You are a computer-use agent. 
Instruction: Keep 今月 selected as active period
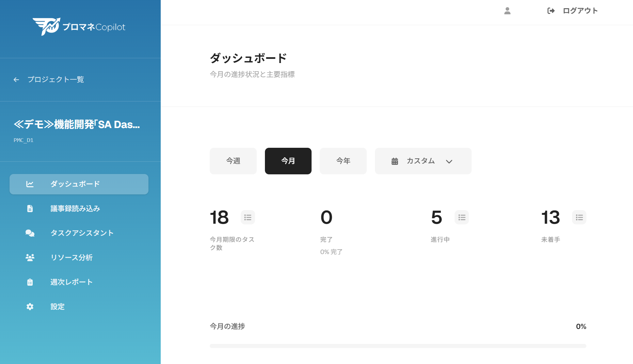[x=288, y=161]
